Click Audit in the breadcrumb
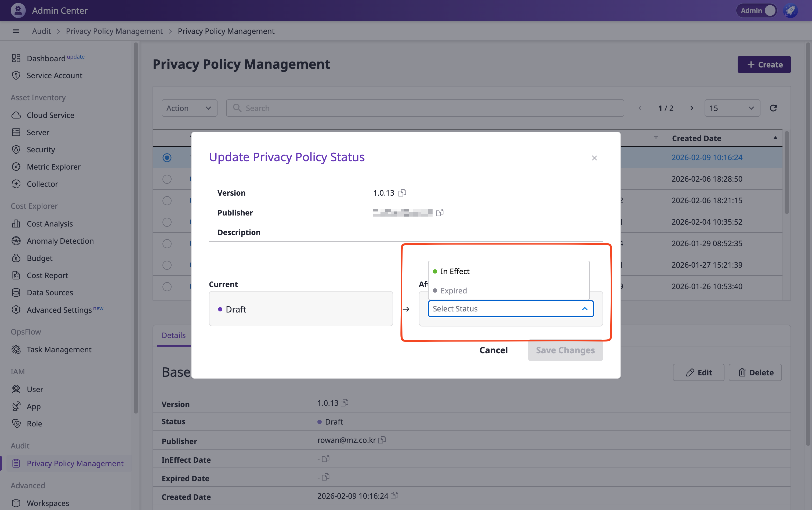This screenshot has height=510, width=812. pyautogui.click(x=41, y=31)
